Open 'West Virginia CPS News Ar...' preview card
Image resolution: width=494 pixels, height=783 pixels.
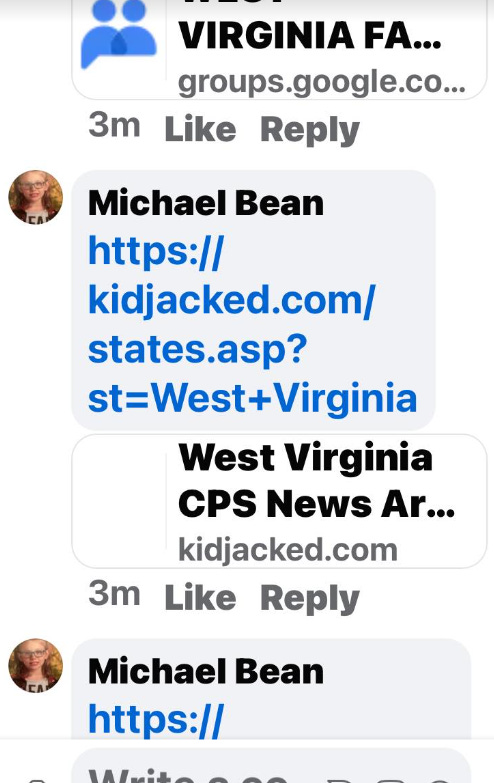click(279, 501)
